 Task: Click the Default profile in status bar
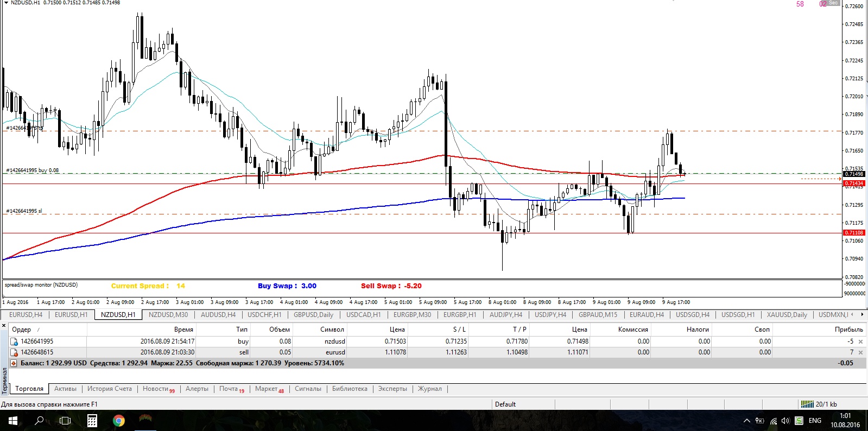coord(505,404)
